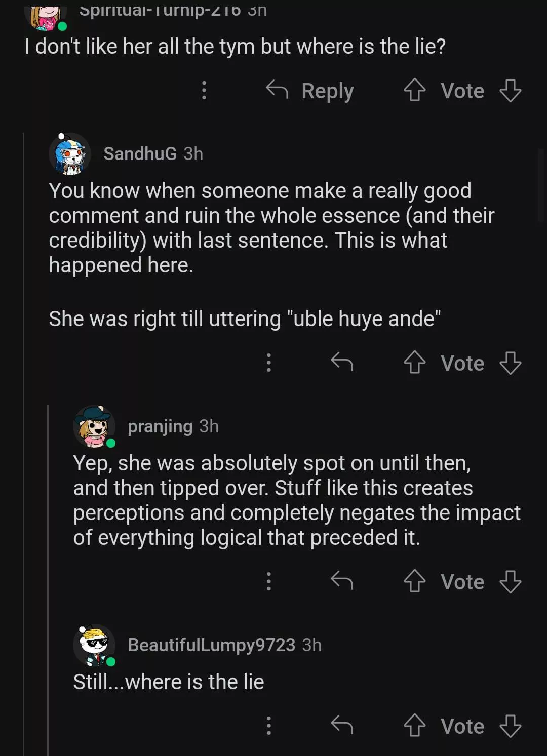Image resolution: width=547 pixels, height=756 pixels.
Task: Downvote SandhuG's comment
Action: (x=510, y=363)
